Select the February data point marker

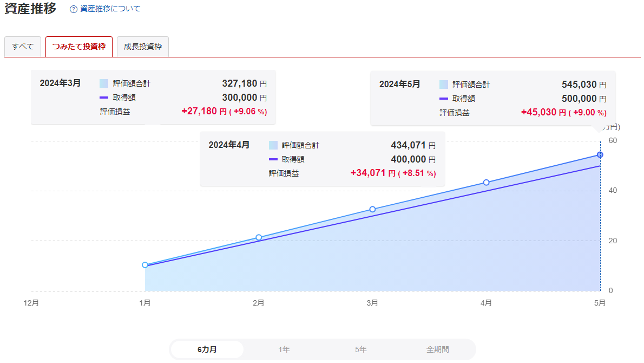(x=259, y=237)
